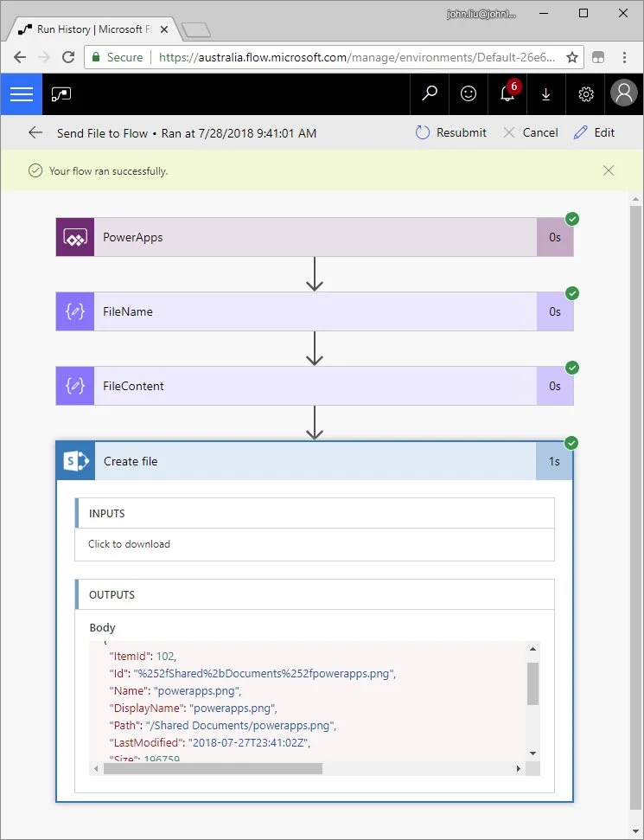The height and width of the screenshot is (840, 644).
Task: Resubmit the flow run
Action: pyautogui.click(x=450, y=132)
